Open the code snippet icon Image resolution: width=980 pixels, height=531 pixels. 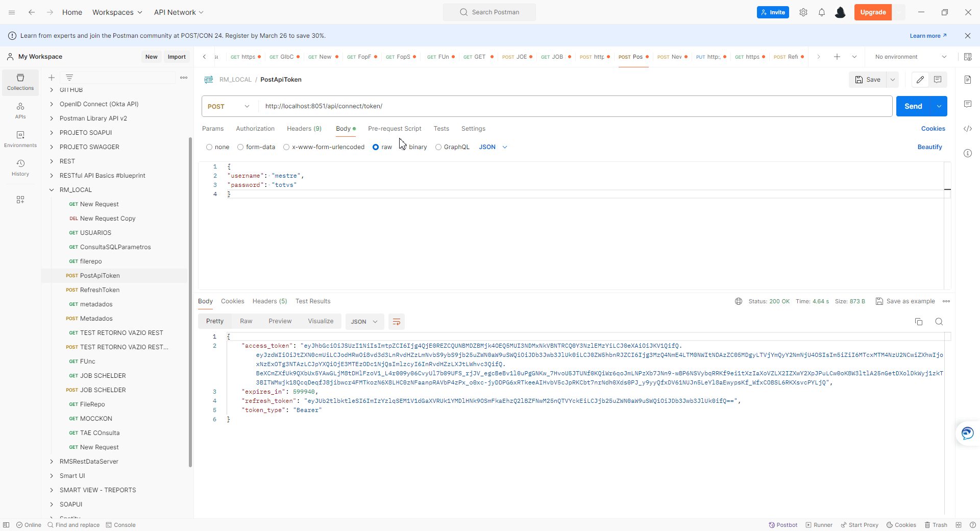point(968,129)
